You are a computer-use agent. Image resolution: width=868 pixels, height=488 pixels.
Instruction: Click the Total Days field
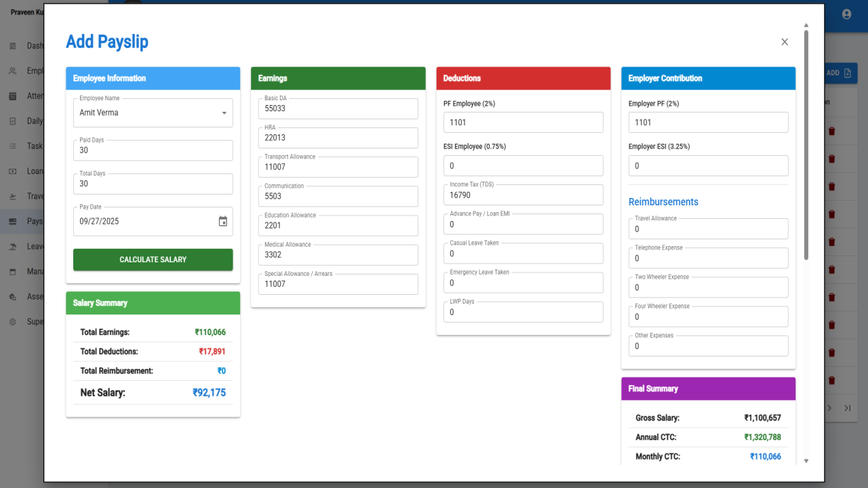pyautogui.click(x=153, y=184)
